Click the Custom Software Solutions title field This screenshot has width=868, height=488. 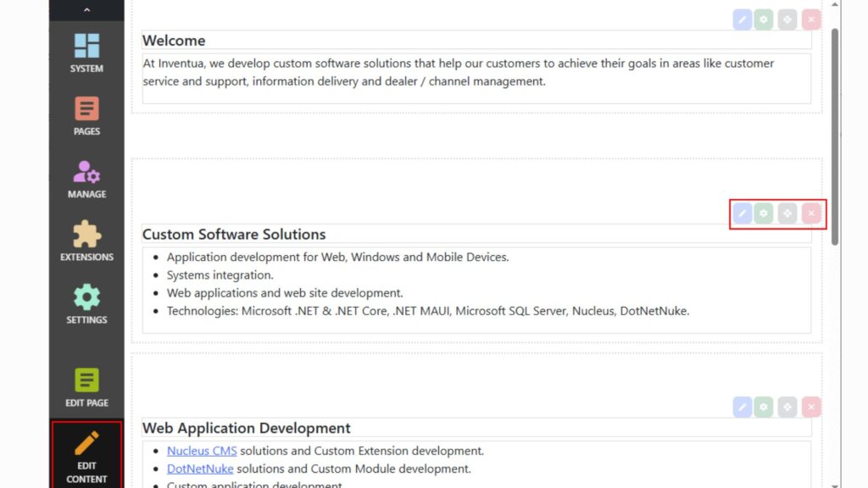476,234
